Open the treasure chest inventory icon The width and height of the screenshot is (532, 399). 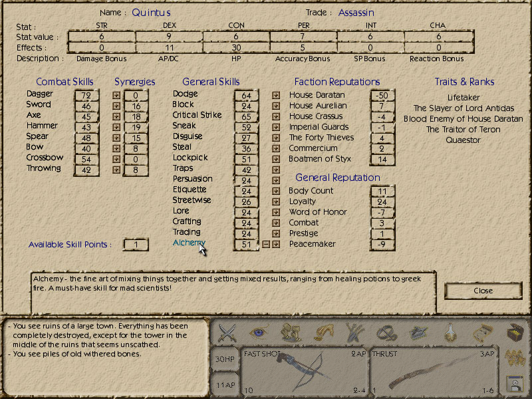point(514,332)
